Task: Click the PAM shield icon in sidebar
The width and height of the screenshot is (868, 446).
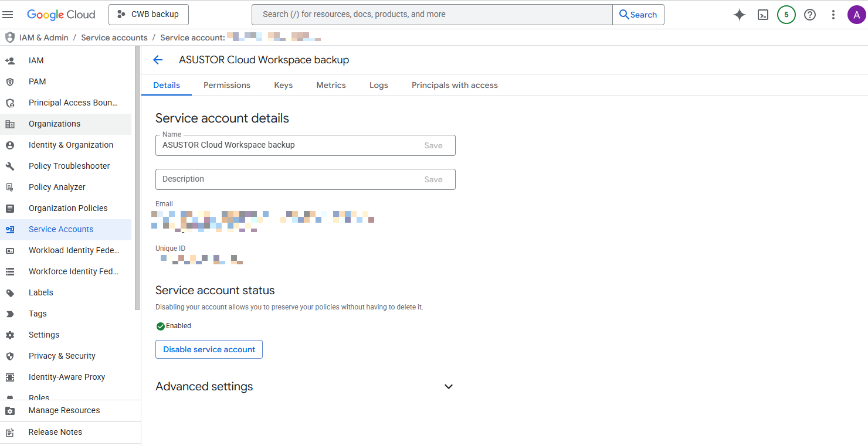Action: pyautogui.click(x=10, y=81)
